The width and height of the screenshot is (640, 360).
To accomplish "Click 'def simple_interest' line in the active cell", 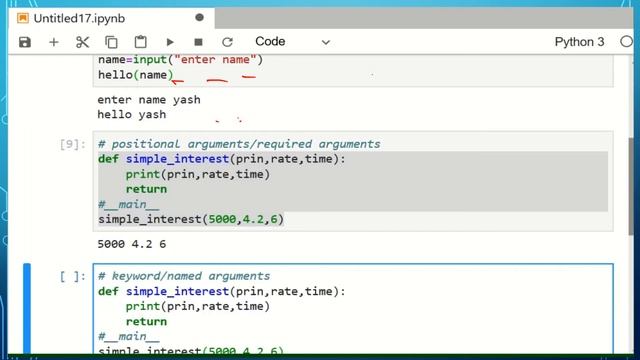I will pos(222,291).
